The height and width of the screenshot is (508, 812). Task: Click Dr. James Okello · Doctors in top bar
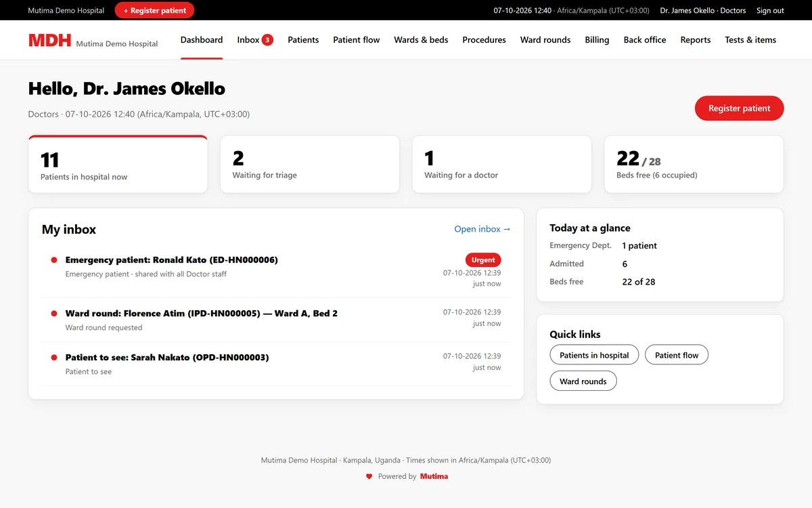[703, 10]
